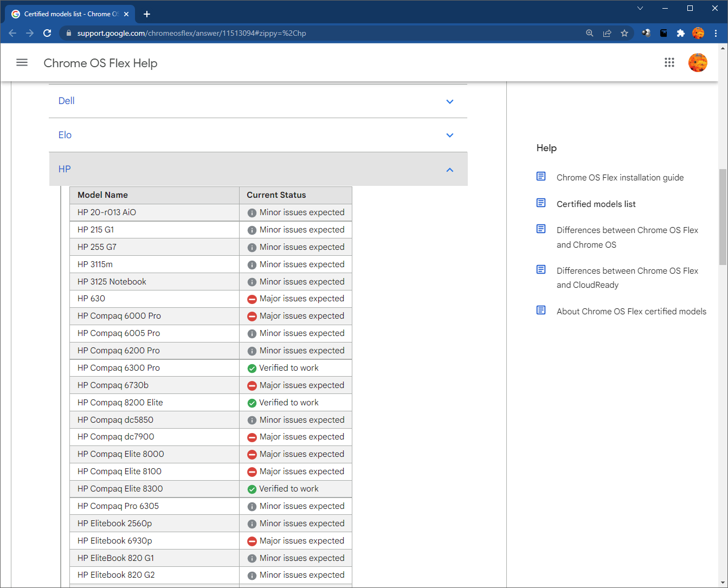728x588 pixels.
Task: Select the HP Compaq 6200 Pro cell
Action: click(x=154, y=351)
